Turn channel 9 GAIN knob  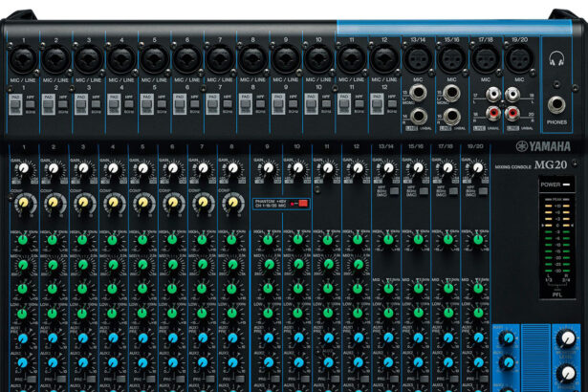pos(268,168)
